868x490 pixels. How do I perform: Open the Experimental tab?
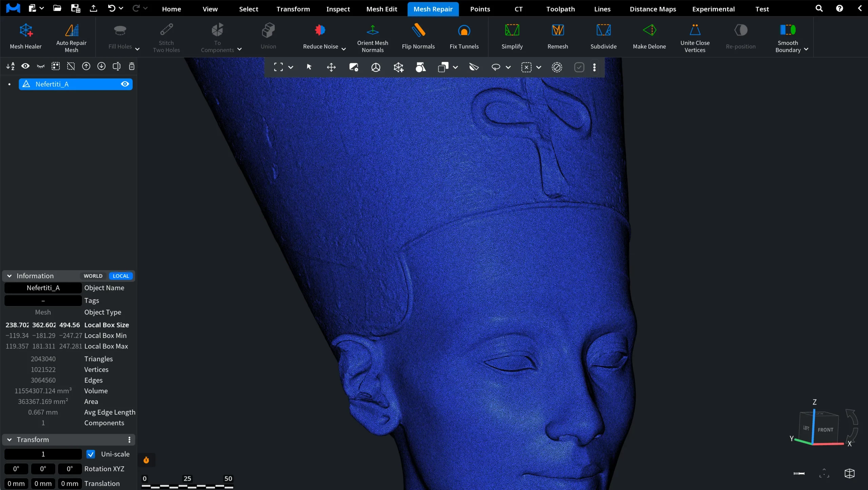713,9
